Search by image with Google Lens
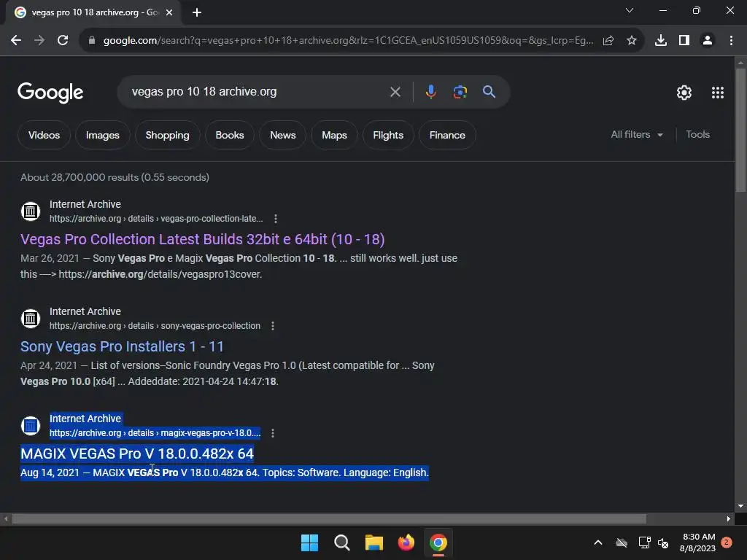Screen dimensions: 747x560 [460, 91]
